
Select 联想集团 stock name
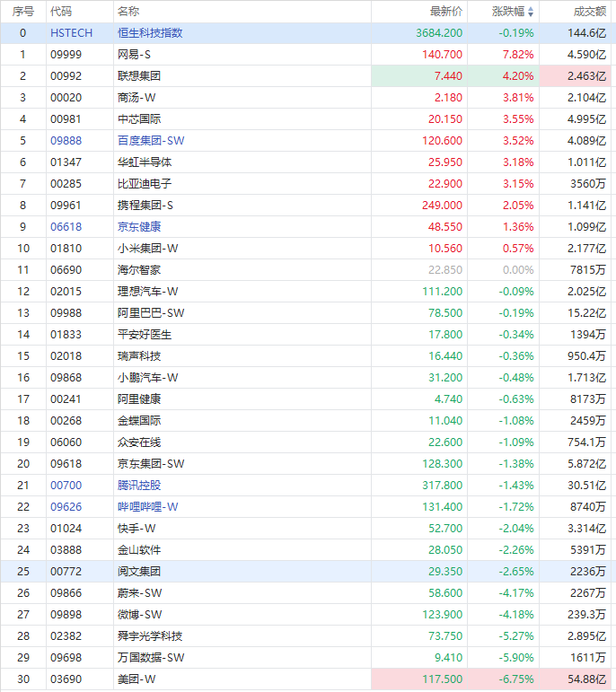[x=139, y=76]
